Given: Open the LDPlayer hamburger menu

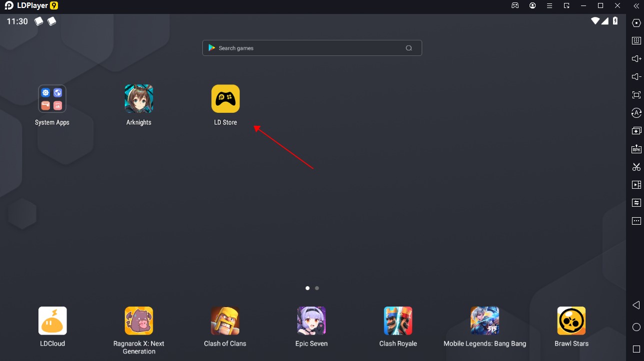Looking at the screenshot, I should click(550, 5).
